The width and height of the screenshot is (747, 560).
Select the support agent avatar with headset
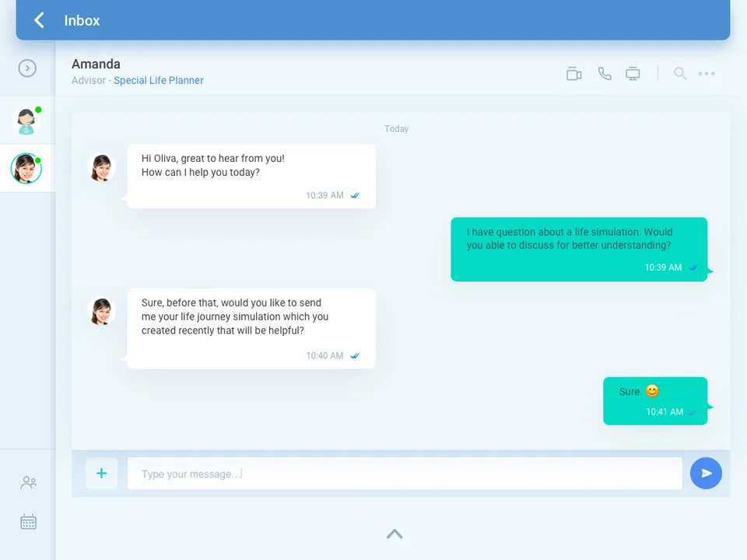[26, 121]
